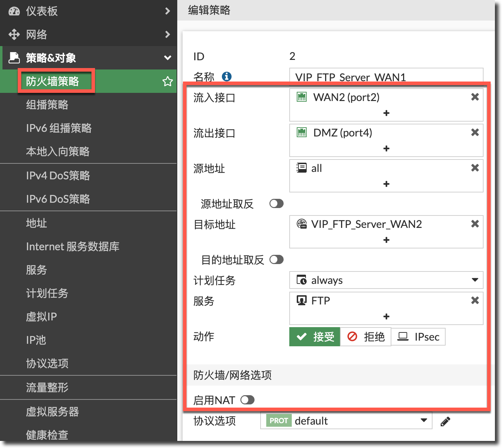Select the IPsec action button
The height and width of the screenshot is (448, 502).
click(418, 337)
